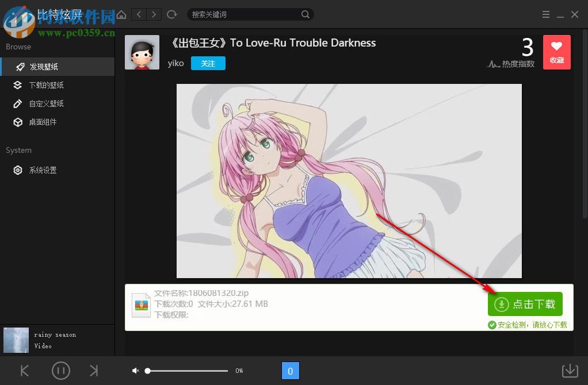Open the downloads tray icon

[x=570, y=371]
